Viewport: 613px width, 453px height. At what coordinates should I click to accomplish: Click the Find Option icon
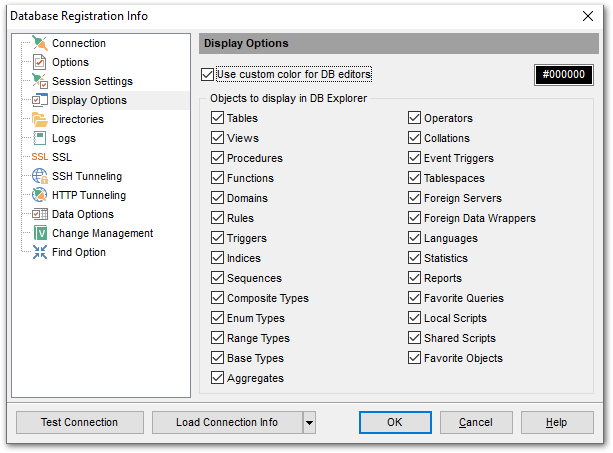tap(39, 252)
